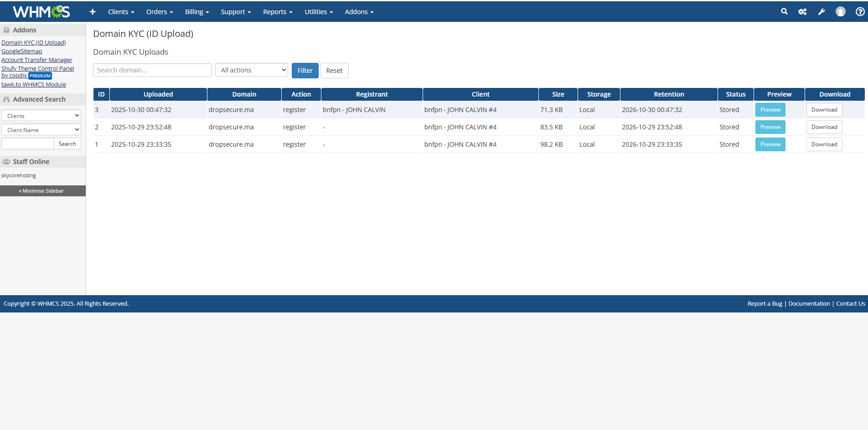The image size is (868, 430).
Task: Click the wrench setup icon
Action: point(821,12)
